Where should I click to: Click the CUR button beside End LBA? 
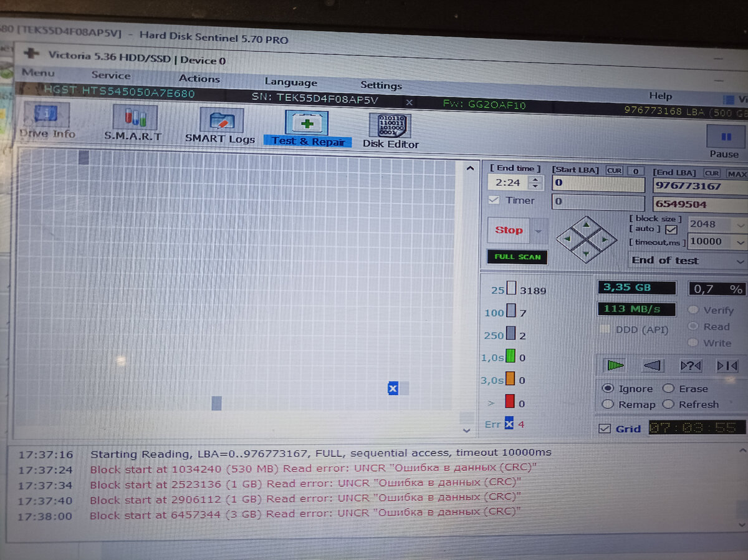712,173
